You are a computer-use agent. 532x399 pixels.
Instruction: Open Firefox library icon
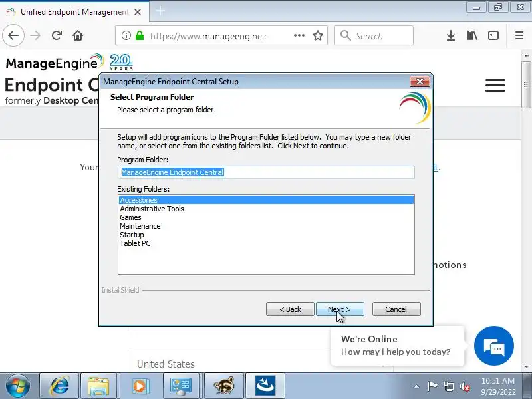(472, 35)
